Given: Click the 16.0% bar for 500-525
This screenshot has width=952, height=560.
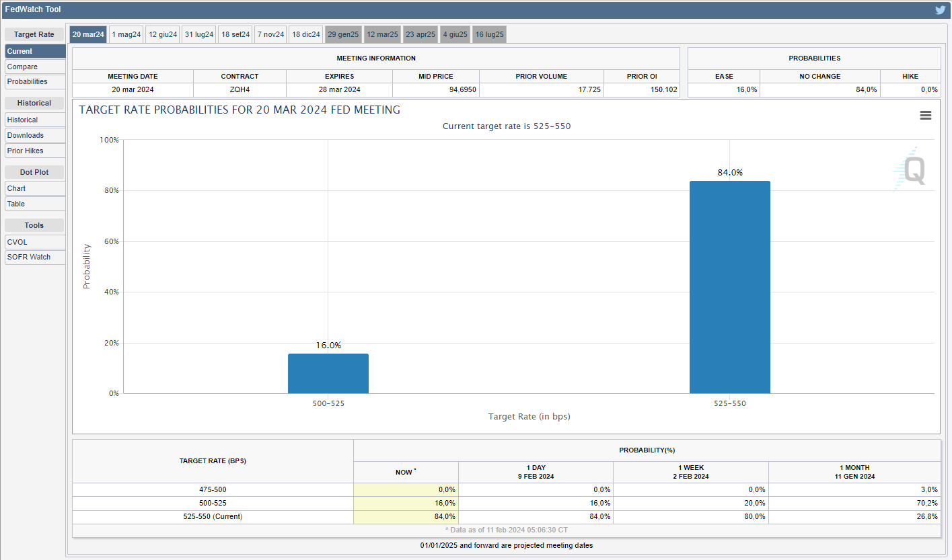Looking at the screenshot, I should pos(328,373).
